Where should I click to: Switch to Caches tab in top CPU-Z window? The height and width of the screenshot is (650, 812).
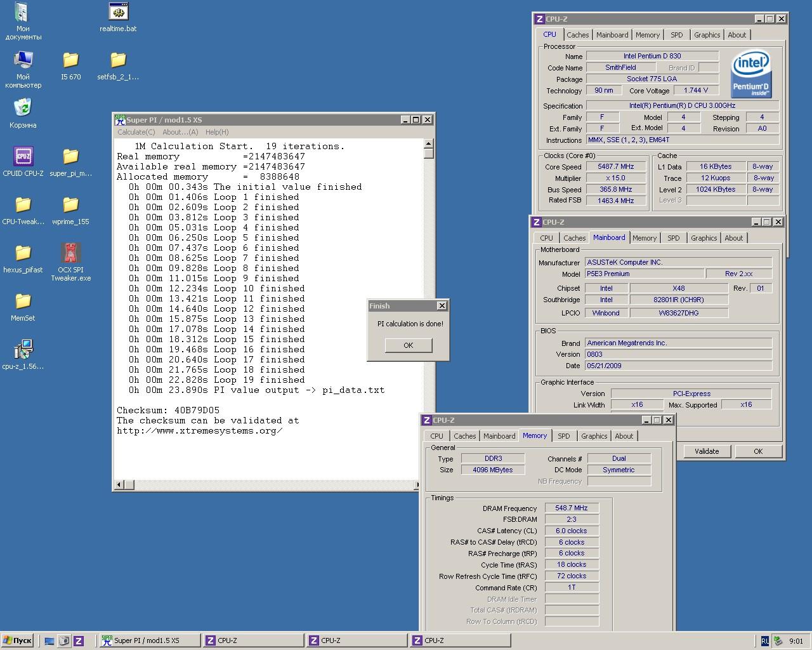[x=578, y=35]
